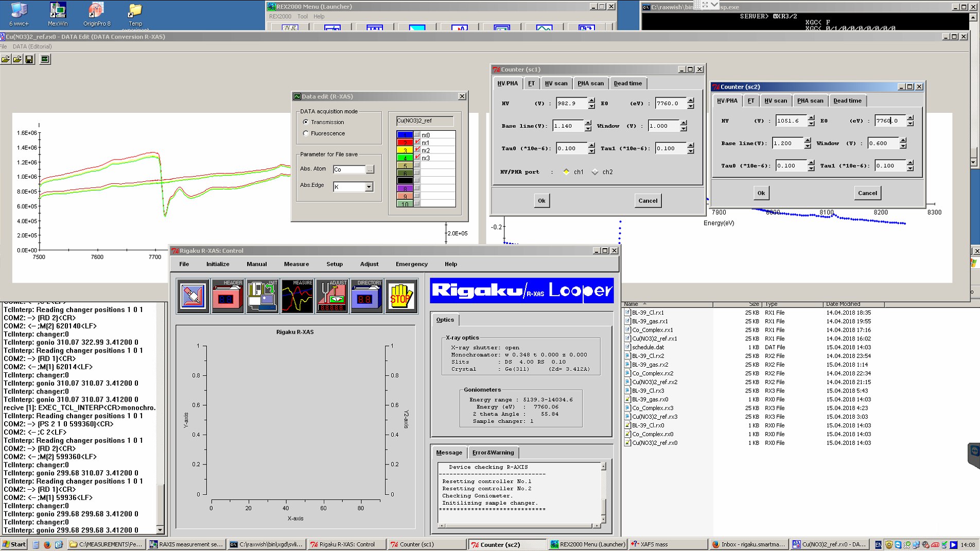Click the second open-folder icon in DATA Edit toolbar

point(17,59)
